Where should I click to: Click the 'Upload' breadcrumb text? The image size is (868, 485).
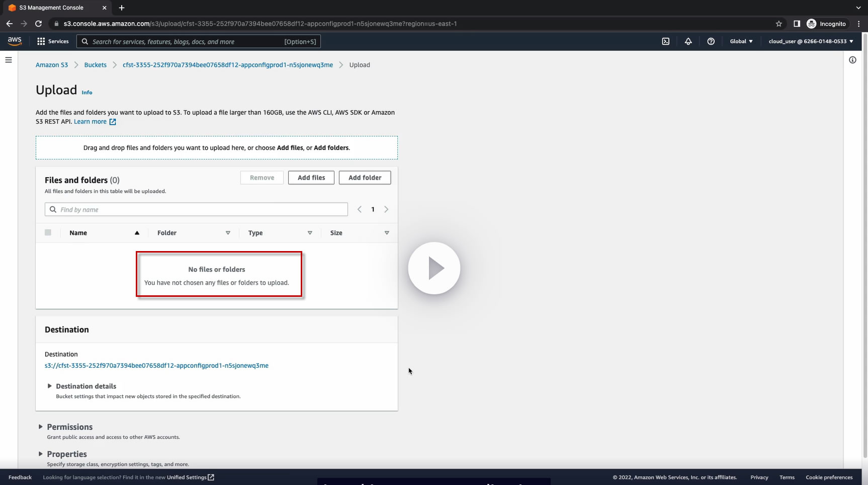(x=360, y=65)
